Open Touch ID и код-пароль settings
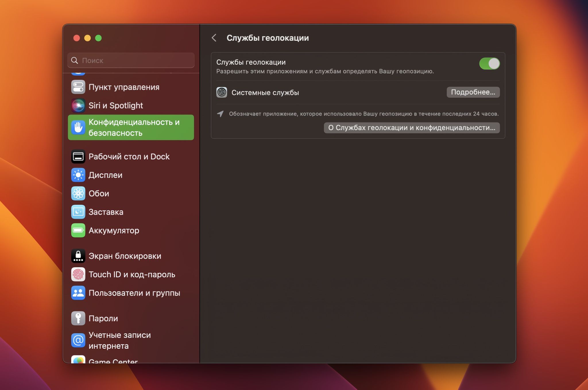The image size is (588, 390). [x=131, y=274]
